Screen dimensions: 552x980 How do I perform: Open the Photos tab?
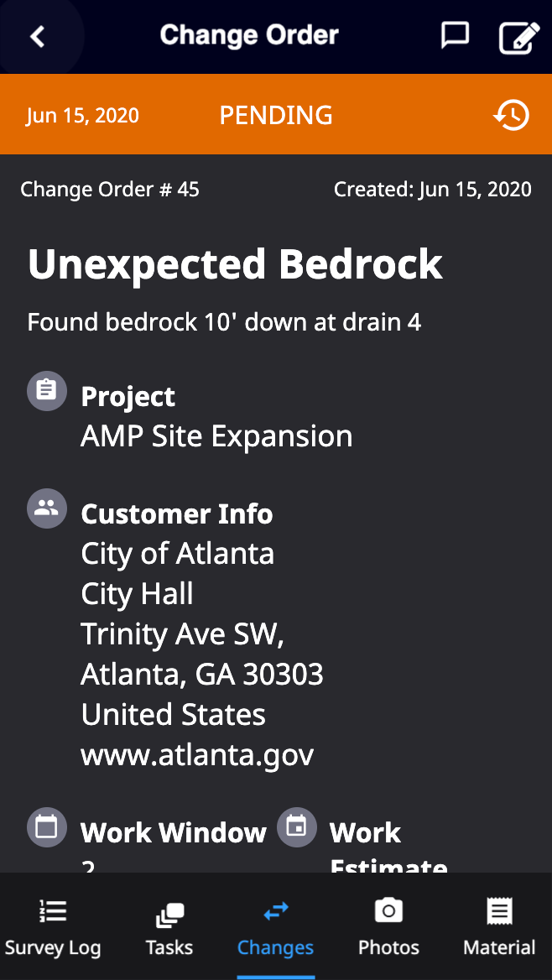[x=388, y=926]
